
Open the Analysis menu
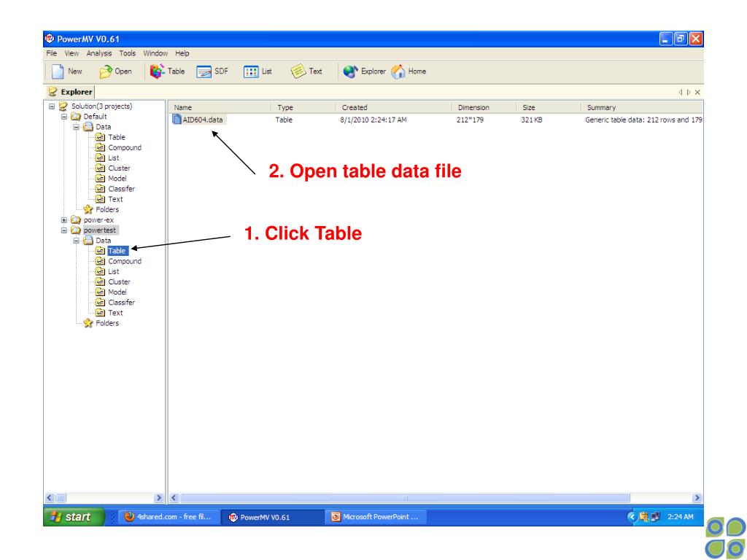click(99, 53)
